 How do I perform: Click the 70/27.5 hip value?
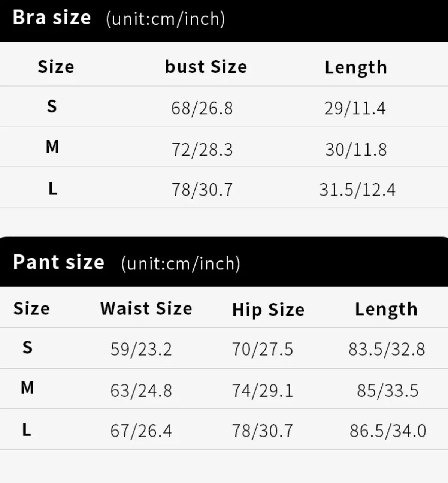(262, 349)
